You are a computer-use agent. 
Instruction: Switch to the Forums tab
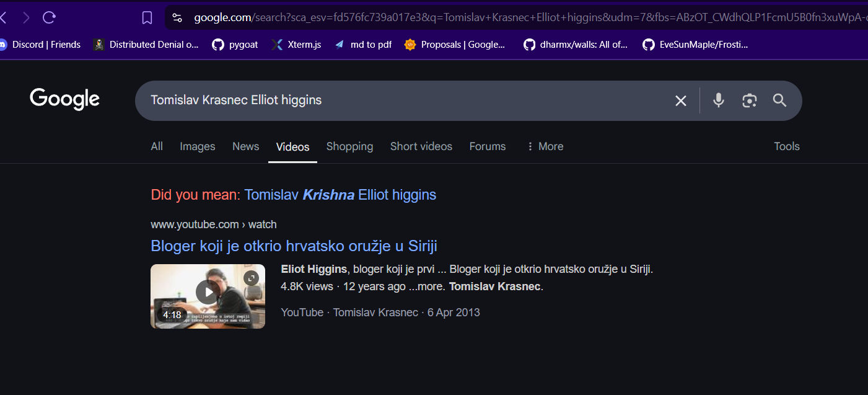tap(488, 146)
